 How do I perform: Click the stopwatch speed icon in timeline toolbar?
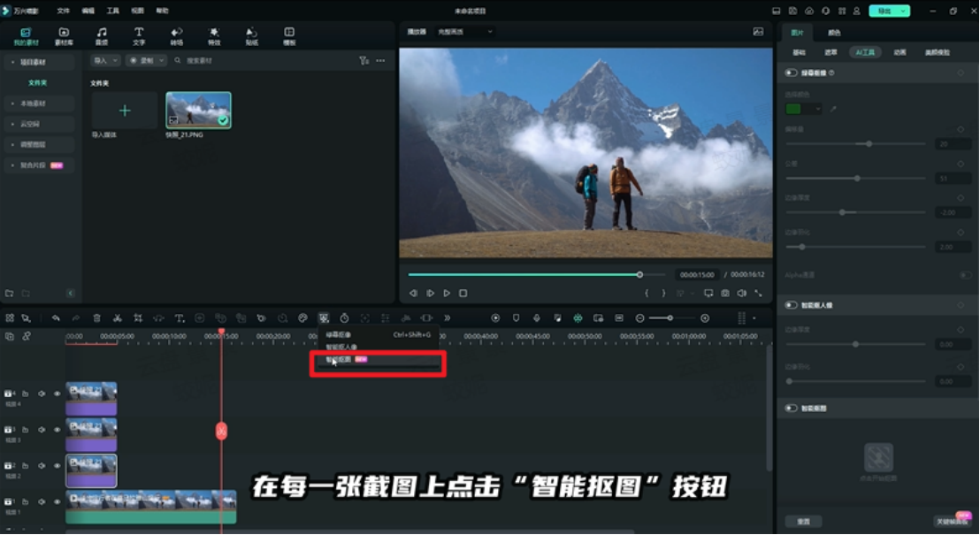(344, 318)
